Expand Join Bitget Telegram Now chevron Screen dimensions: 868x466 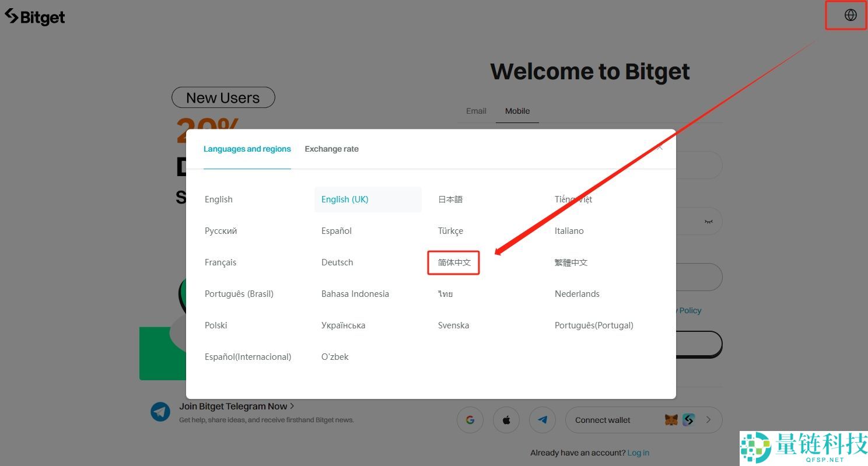[291, 406]
